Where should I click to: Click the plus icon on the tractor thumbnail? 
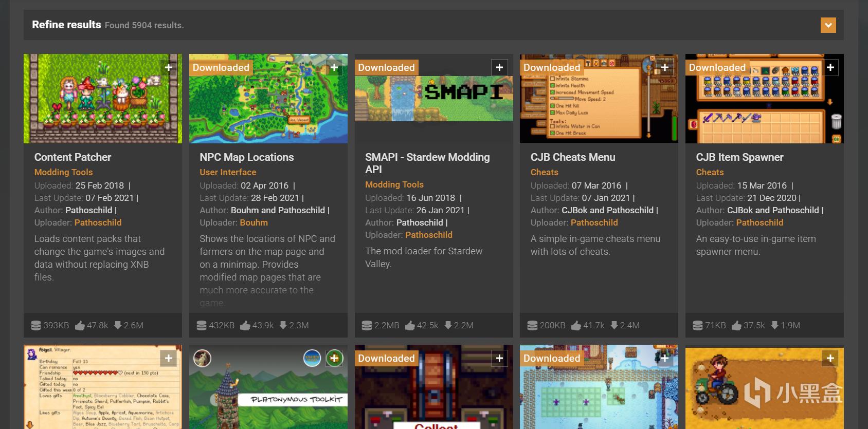[x=830, y=358]
